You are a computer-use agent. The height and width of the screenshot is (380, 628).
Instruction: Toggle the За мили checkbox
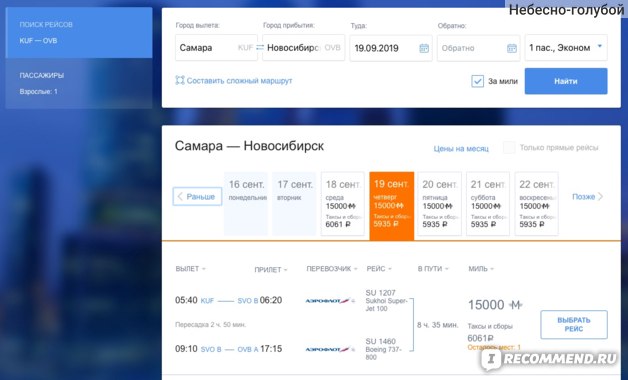[477, 81]
